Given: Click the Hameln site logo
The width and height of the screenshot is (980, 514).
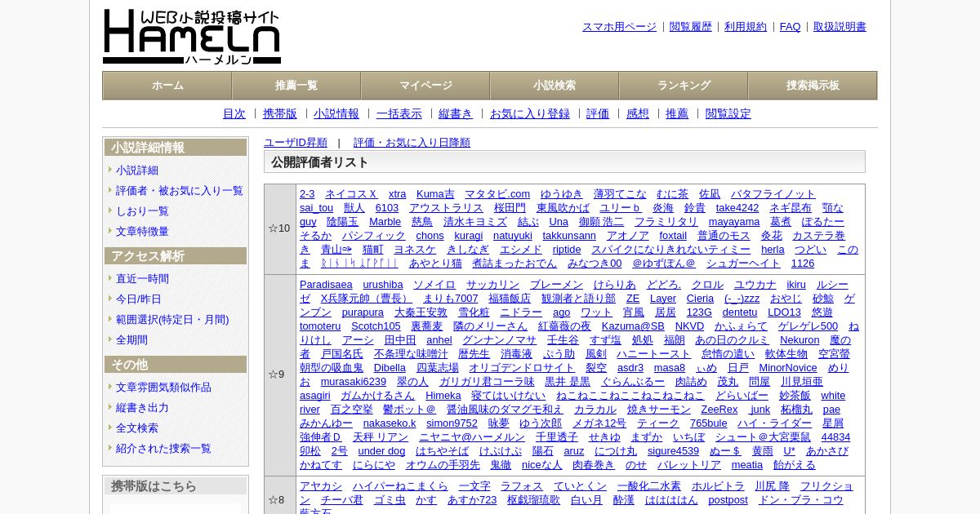Looking at the screenshot, I should [192, 37].
